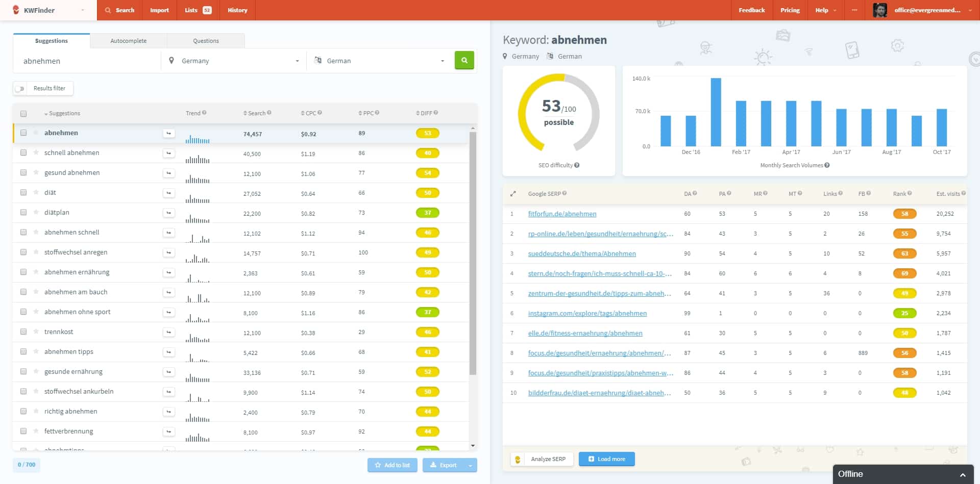Screen dimensions: 980x484
Task: Tick the select-all suggestions checkbox
Action: point(23,114)
